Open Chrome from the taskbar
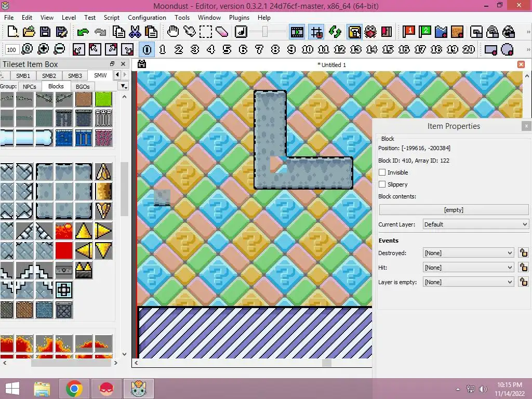Image resolution: width=532 pixels, height=399 pixels. click(x=74, y=389)
